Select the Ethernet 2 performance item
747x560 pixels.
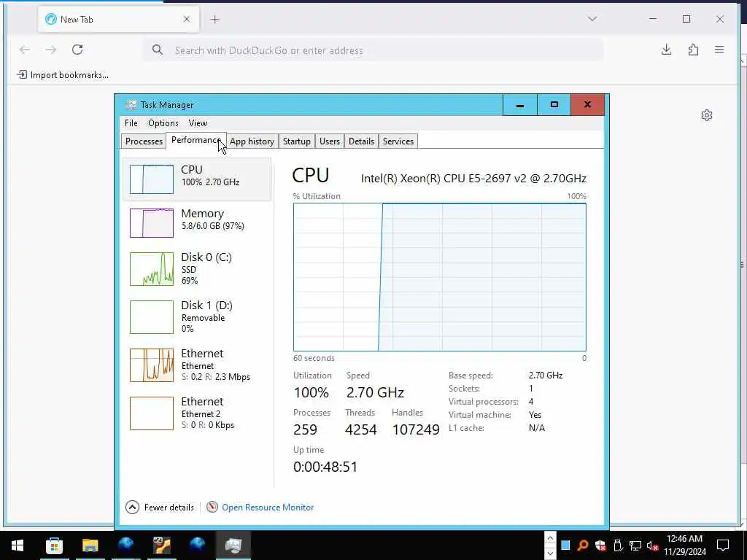tap(197, 413)
